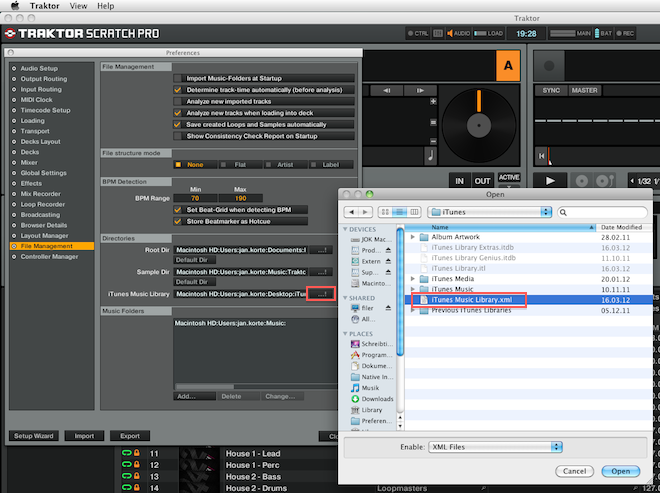Open the Setup Wizard
660x493 pixels.
34,436
